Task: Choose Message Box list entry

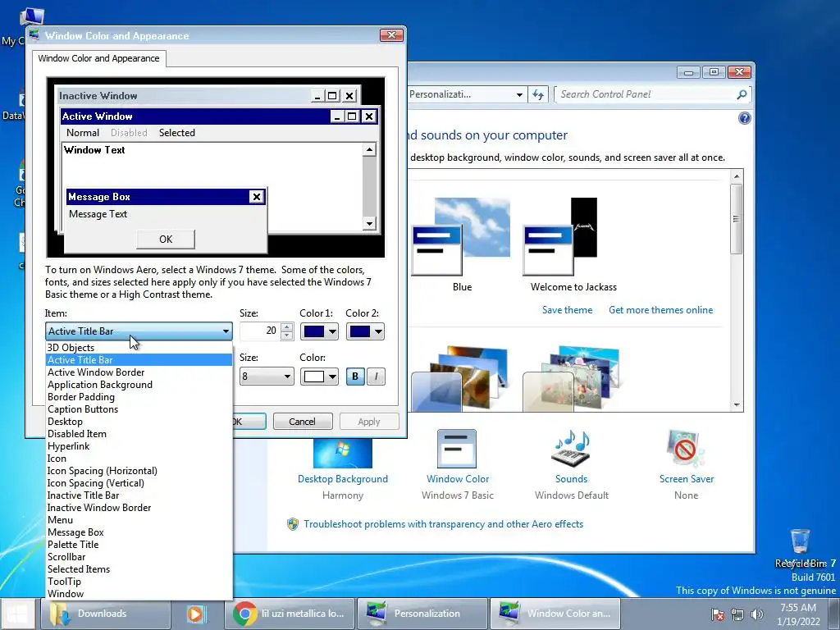Action: [x=139, y=532]
